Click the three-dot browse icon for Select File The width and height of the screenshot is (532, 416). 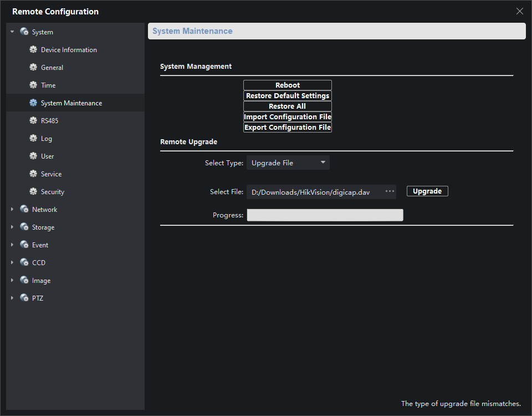coord(390,191)
